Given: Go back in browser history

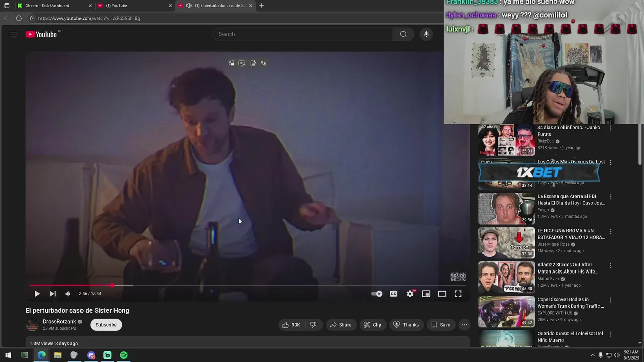Looking at the screenshot, I should pyautogui.click(x=7, y=18).
